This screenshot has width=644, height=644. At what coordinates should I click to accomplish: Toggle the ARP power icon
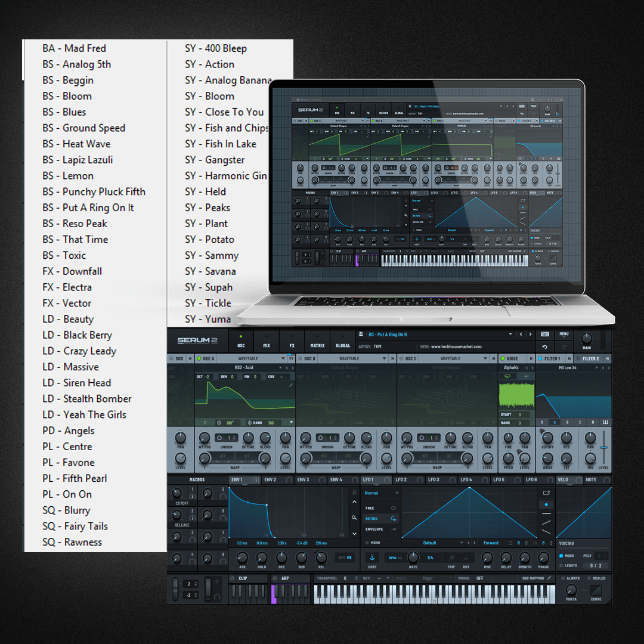(x=275, y=578)
